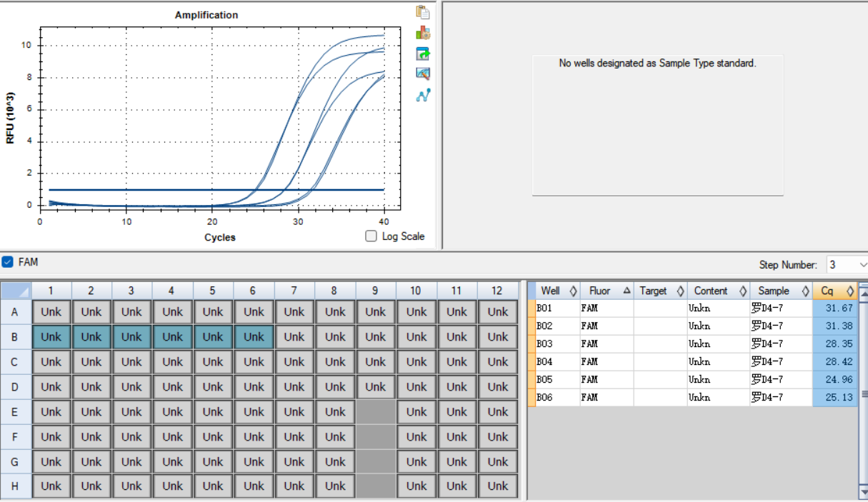Click well D9 on the plate

375,387
